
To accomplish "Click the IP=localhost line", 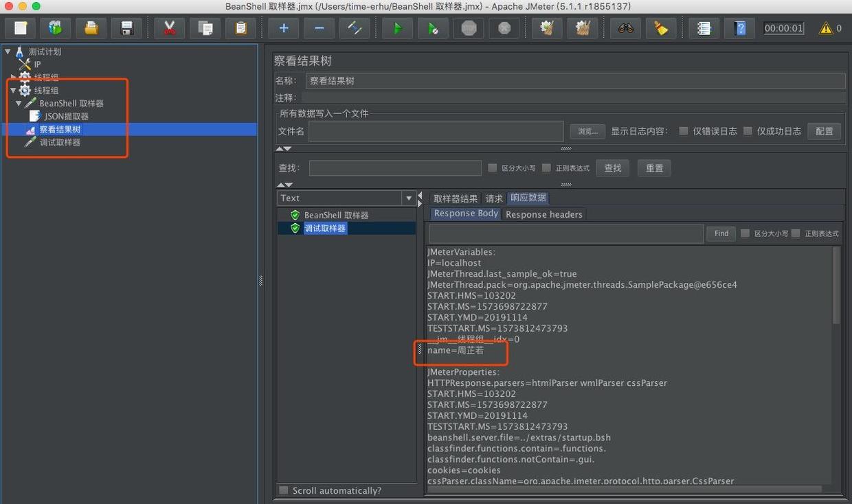I will (x=454, y=263).
